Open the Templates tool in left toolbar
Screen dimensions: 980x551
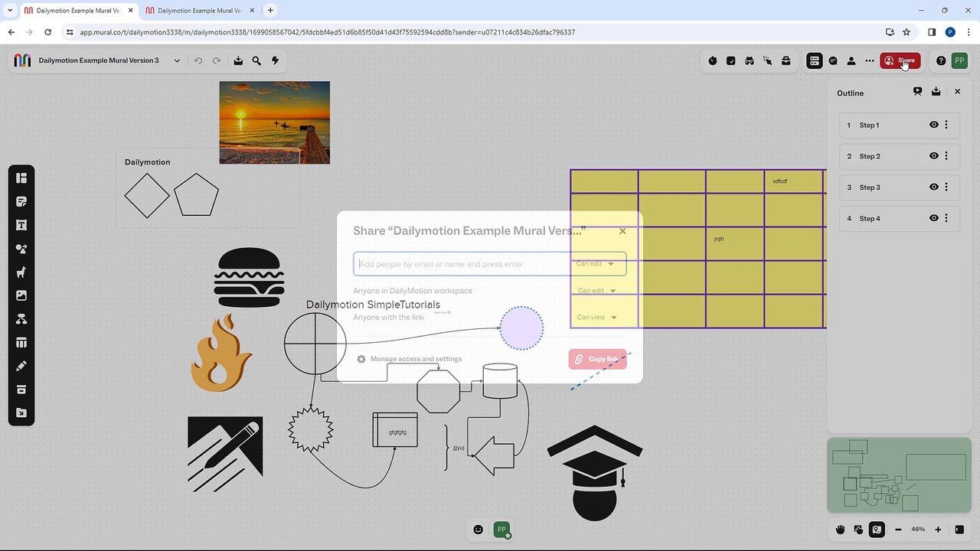21,178
